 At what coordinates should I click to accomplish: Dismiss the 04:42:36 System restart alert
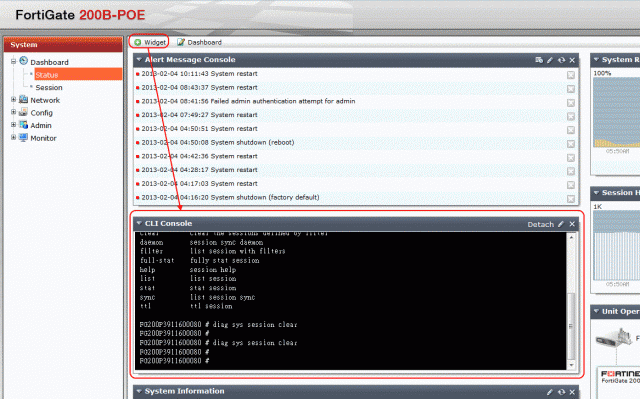coord(571,157)
